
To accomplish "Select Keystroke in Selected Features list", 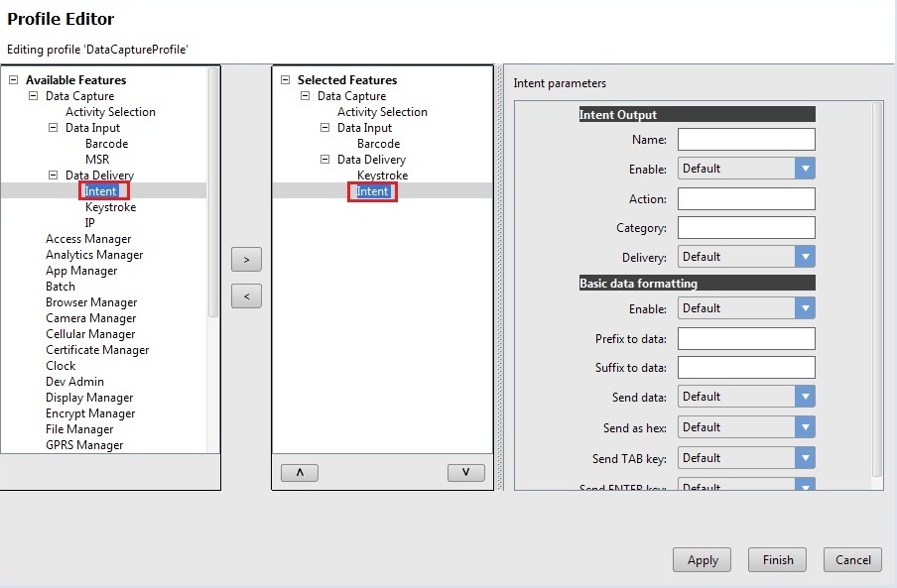I will pyautogui.click(x=382, y=176).
